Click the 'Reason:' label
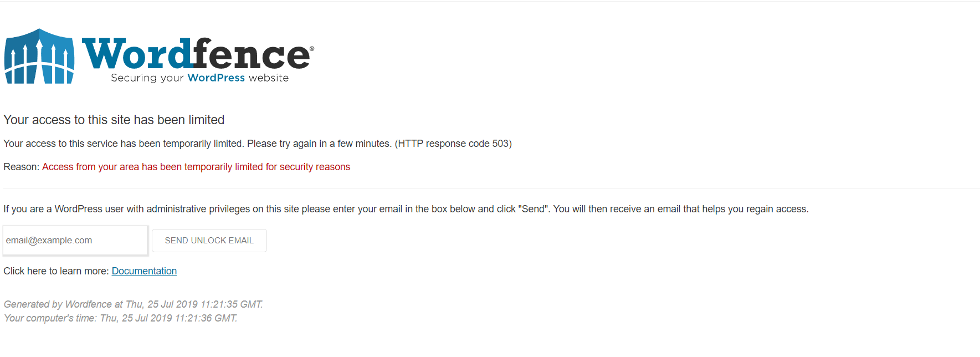Image resolution: width=980 pixels, height=357 pixels. click(x=21, y=167)
